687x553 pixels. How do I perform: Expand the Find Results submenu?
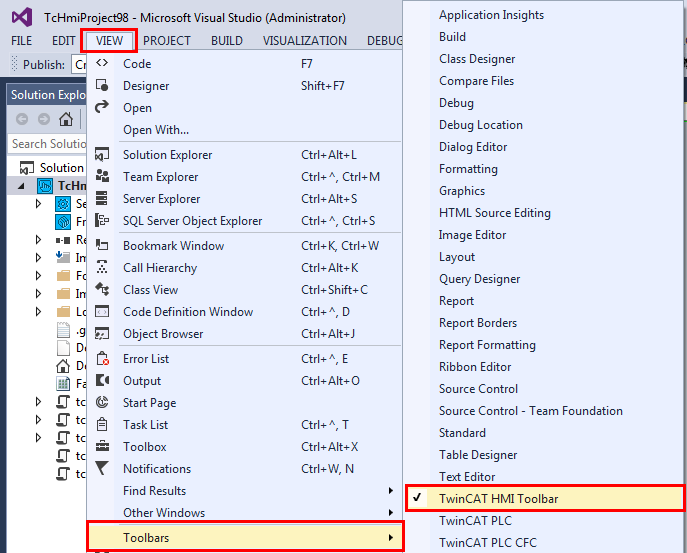pyautogui.click(x=245, y=490)
